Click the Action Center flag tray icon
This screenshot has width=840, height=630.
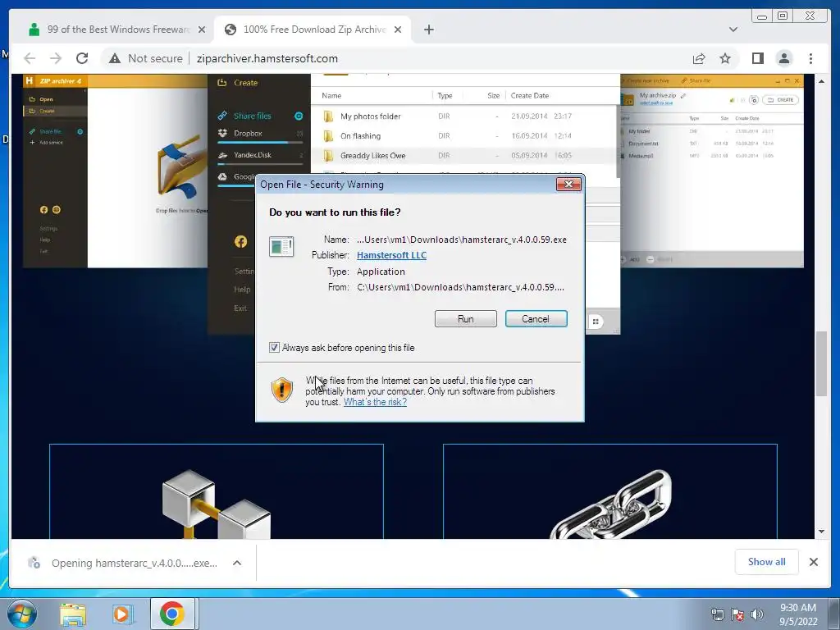[737, 614]
